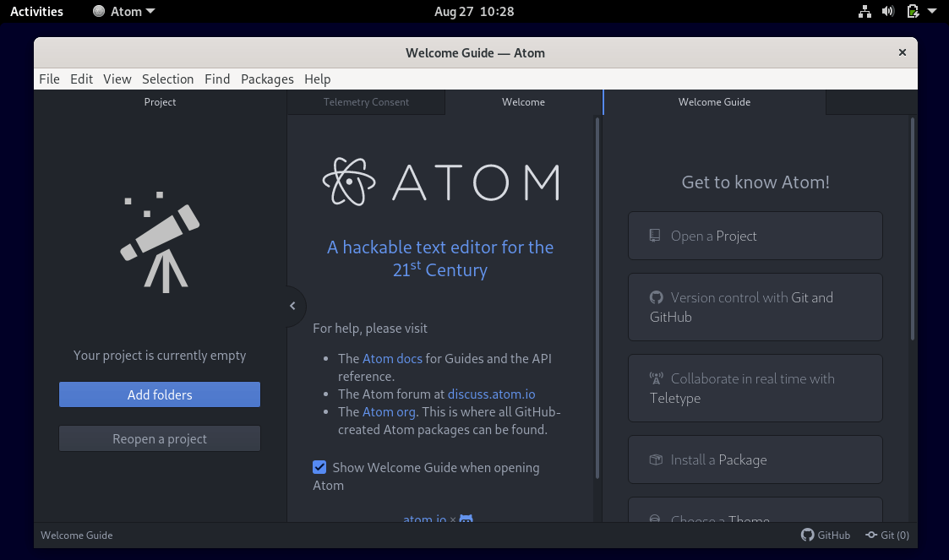Click the GitHub octocat icon in Version control card
Image resolution: width=949 pixels, height=560 pixels.
click(656, 297)
